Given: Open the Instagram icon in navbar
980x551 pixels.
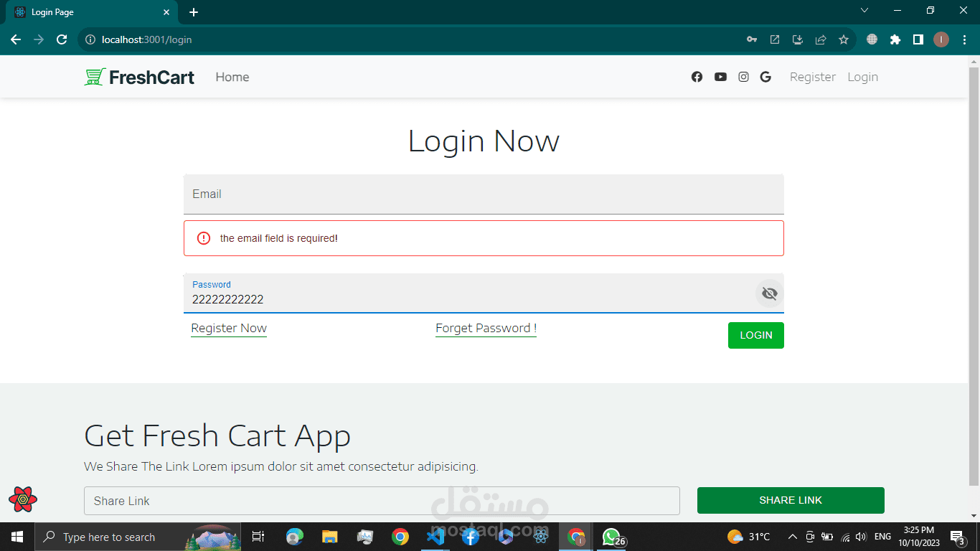Looking at the screenshot, I should pyautogui.click(x=743, y=77).
